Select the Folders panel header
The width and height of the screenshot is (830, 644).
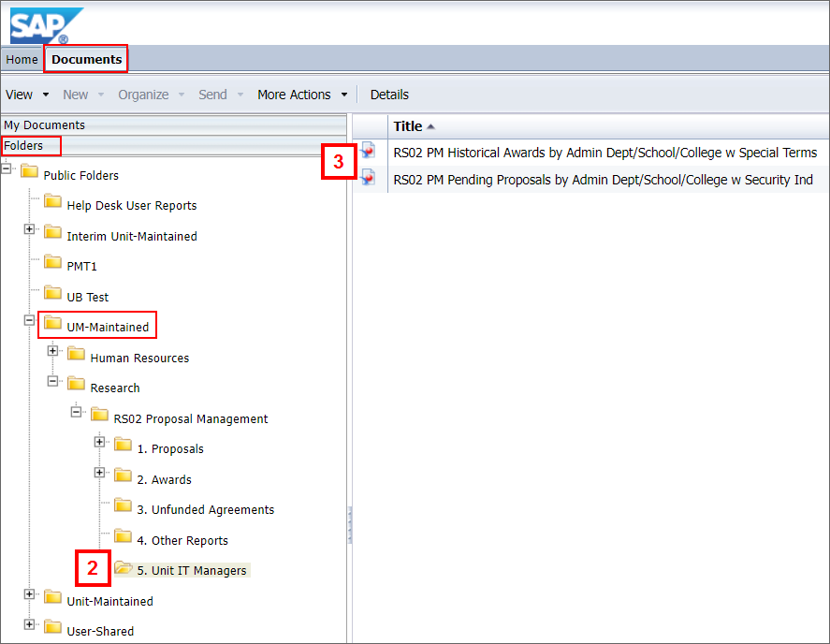pos(174,146)
